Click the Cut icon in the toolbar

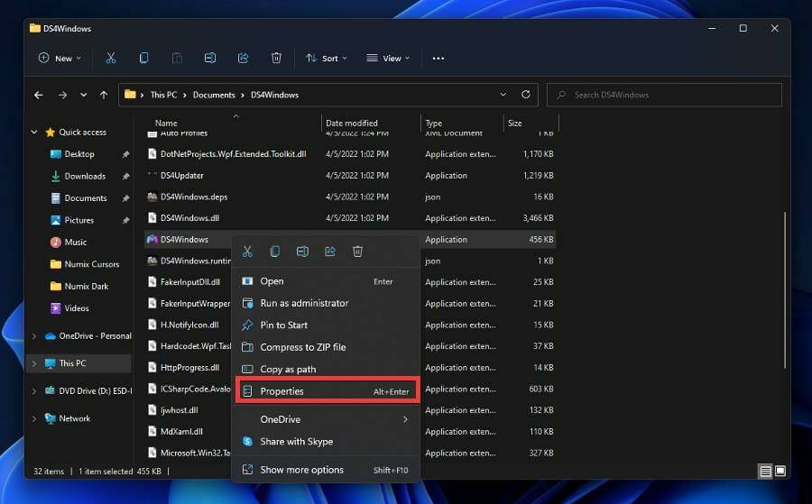[x=110, y=58]
